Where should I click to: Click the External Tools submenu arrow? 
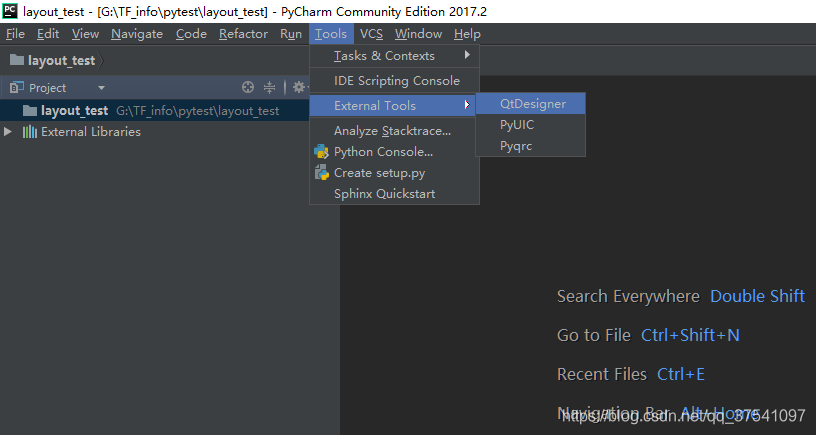pos(467,105)
